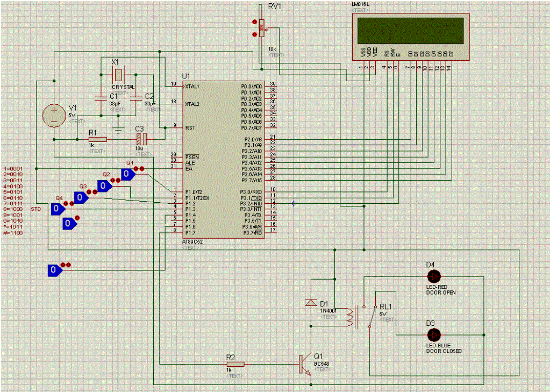Select the C1 33pF capacitor
Viewport: 550px width, 392px height.
point(100,98)
